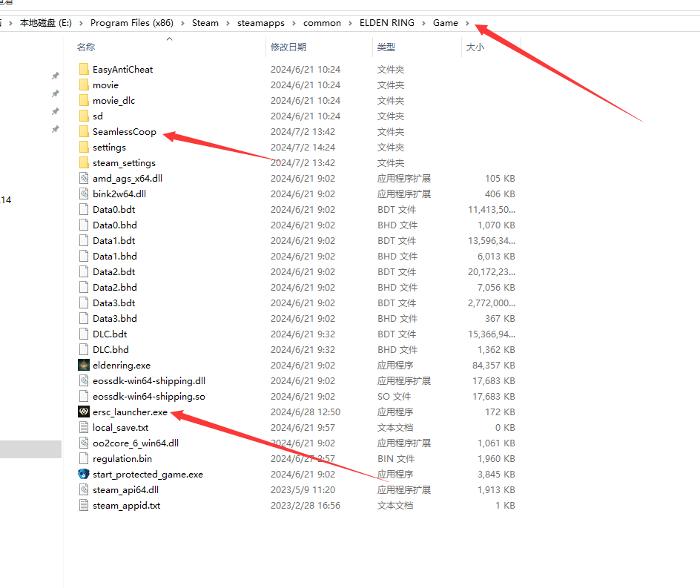This screenshot has width=700, height=588.
Task: Select the regulation.bin file icon
Action: 84,458
